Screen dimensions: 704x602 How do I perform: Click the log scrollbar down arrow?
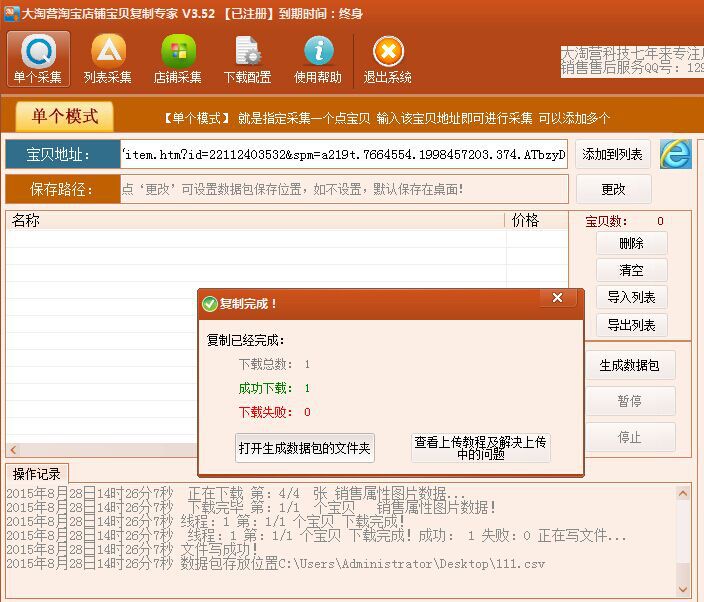[x=683, y=589]
